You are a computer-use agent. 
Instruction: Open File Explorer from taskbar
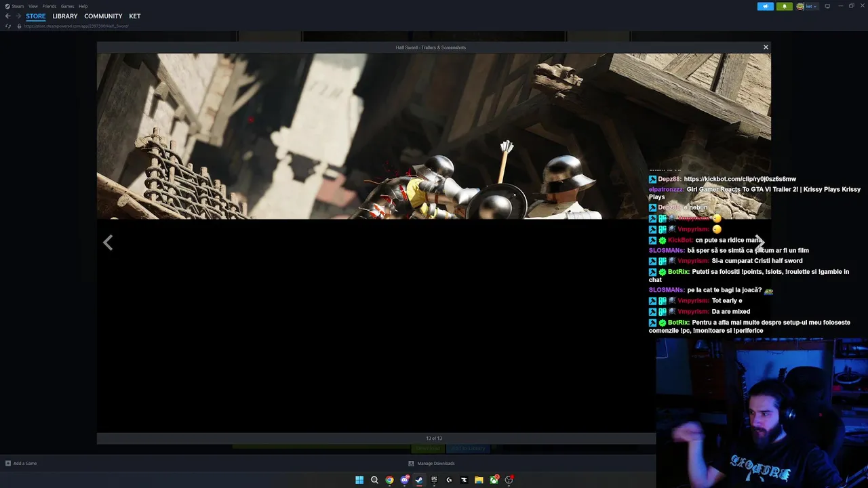point(479,480)
